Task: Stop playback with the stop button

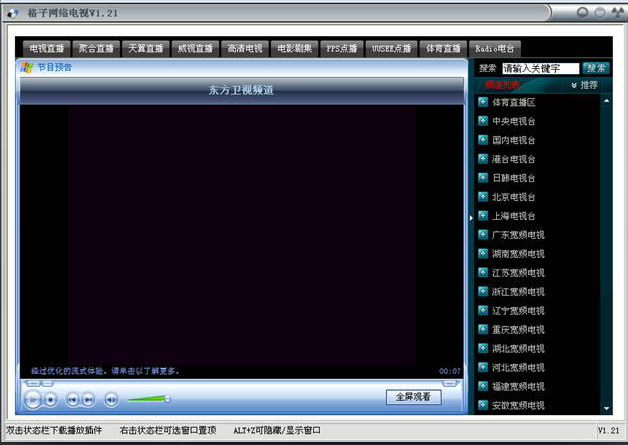Action: coord(50,399)
